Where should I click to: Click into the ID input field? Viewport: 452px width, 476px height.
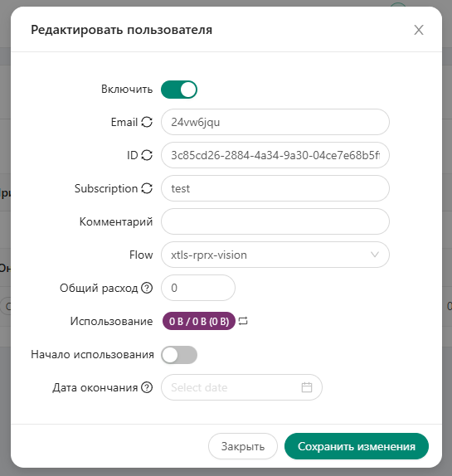[275, 155]
